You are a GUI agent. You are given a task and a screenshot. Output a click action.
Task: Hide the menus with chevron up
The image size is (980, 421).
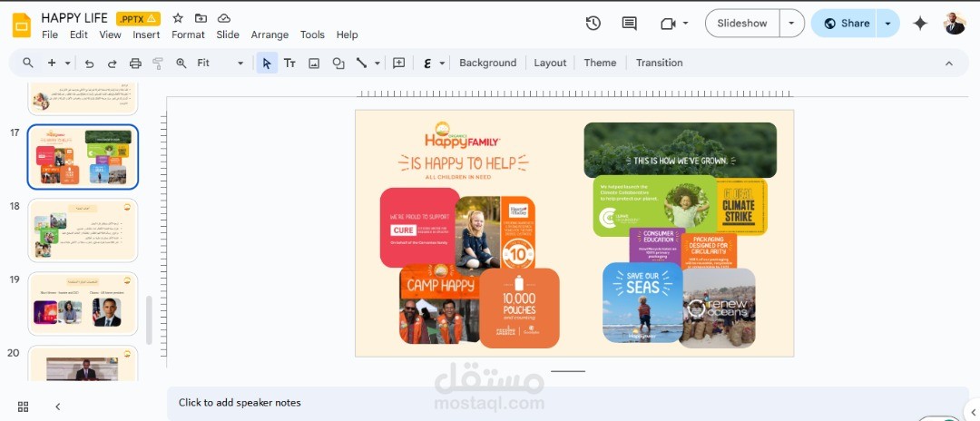tap(949, 64)
